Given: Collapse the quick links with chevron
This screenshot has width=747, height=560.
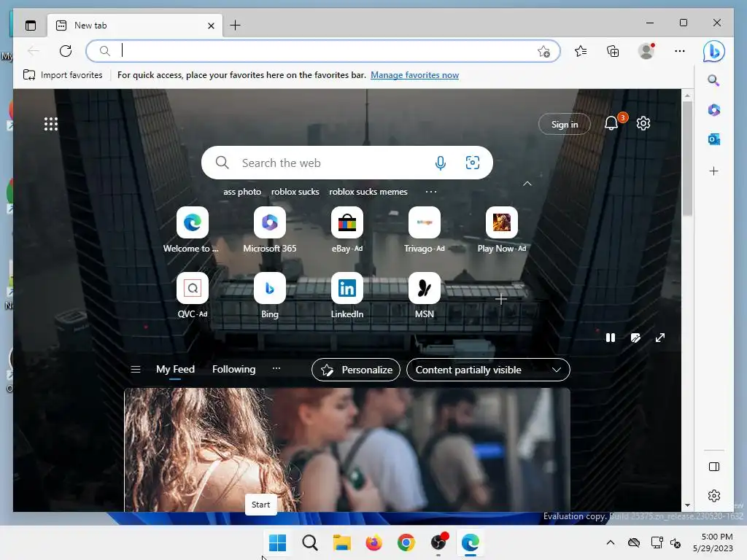Looking at the screenshot, I should 527,184.
